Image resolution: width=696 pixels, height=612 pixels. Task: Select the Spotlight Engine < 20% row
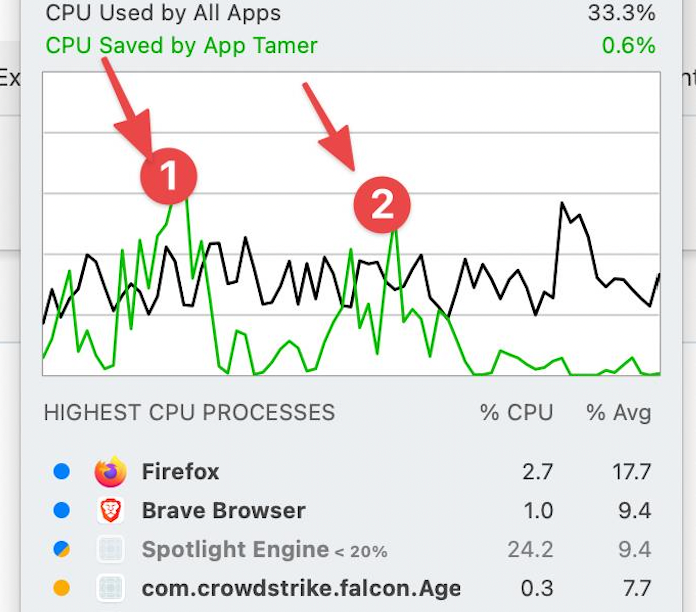pyautogui.click(x=352, y=549)
